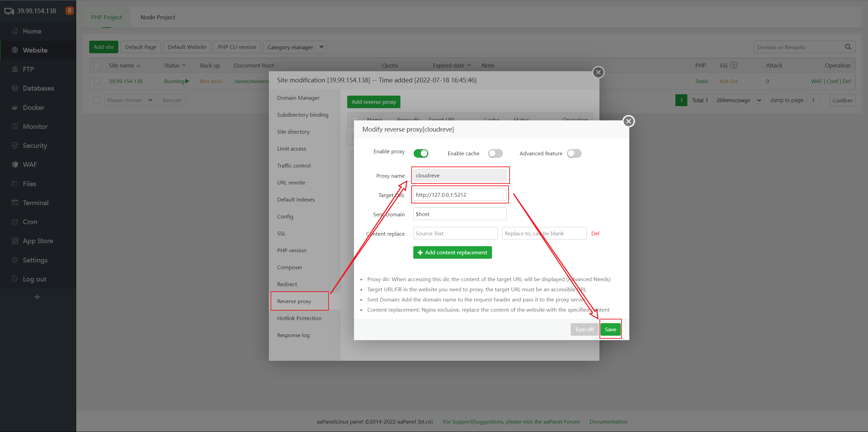This screenshot has height=432, width=868.
Task: Open the Please choose dropdown
Action: pos(130,100)
